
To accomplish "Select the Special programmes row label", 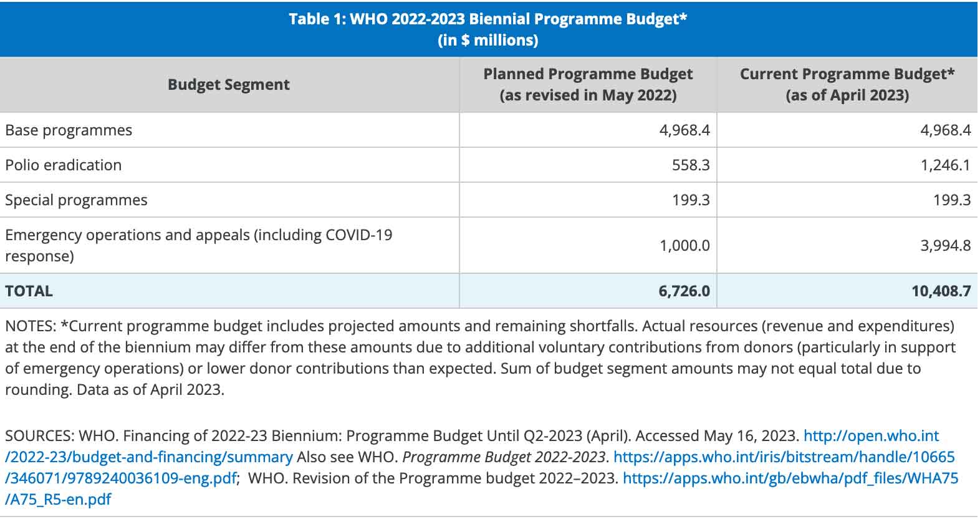I will [x=76, y=200].
